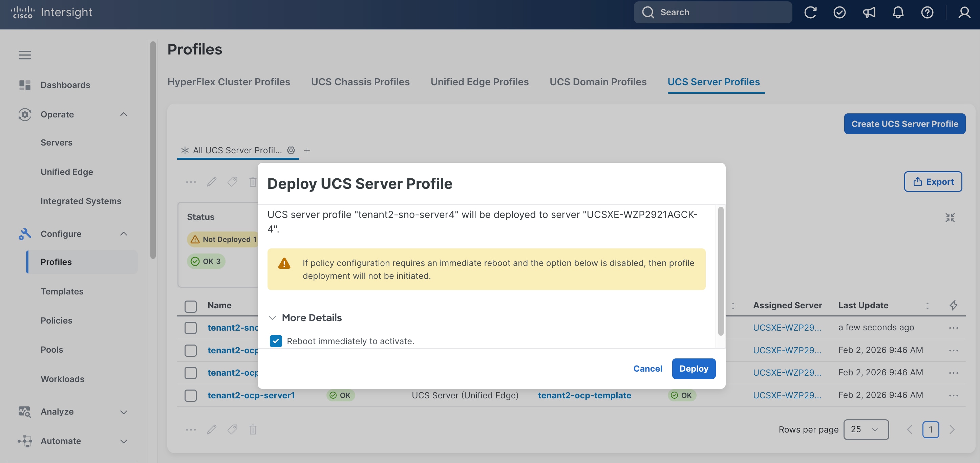Click the bottom edit pencil icon below table
Image resolution: width=980 pixels, height=463 pixels.
point(212,429)
